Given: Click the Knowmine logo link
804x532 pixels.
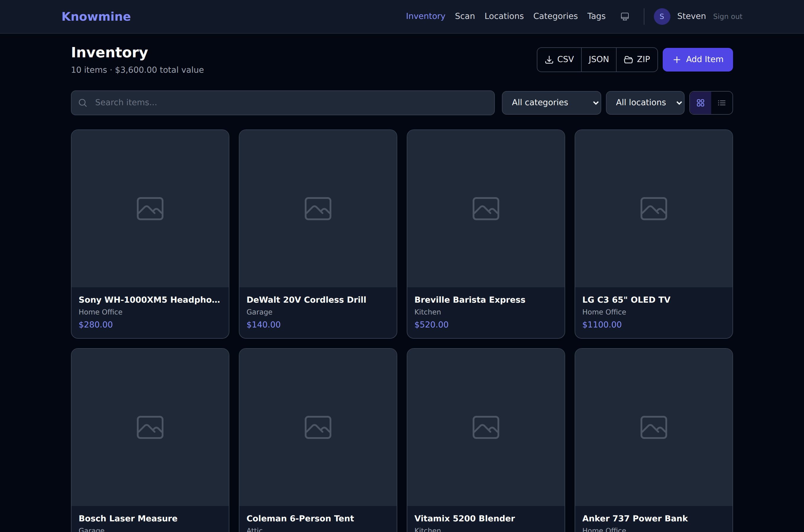Looking at the screenshot, I should (96, 17).
